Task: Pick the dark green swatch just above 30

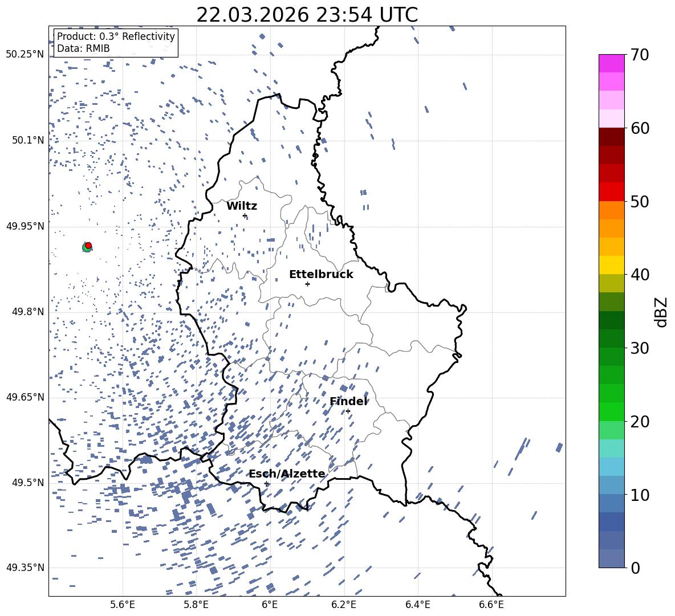Action: click(612, 339)
